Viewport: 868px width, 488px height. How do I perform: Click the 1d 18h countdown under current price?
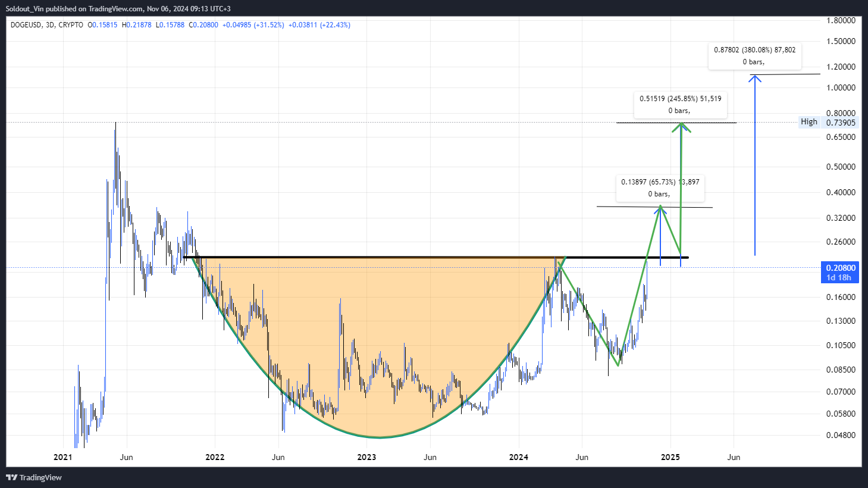839,277
